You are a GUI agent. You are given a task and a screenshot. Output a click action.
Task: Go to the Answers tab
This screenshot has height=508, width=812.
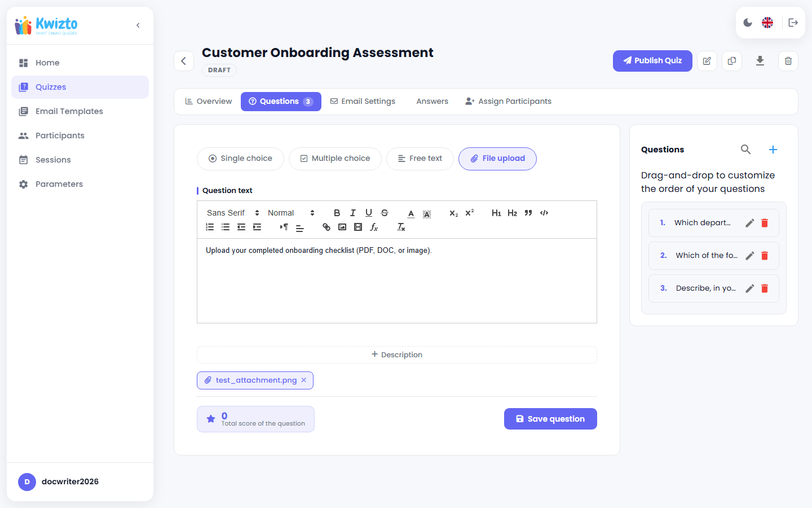coord(433,102)
